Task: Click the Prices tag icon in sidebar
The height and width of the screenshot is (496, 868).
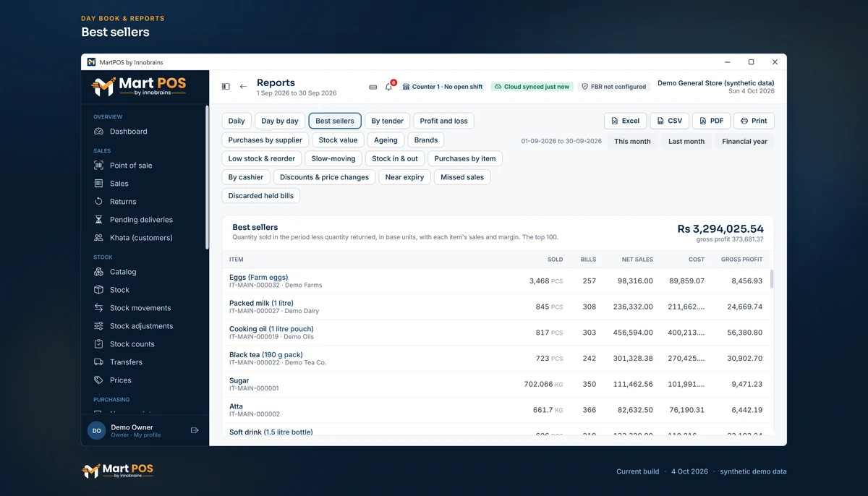Action: pyautogui.click(x=98, y=380)
